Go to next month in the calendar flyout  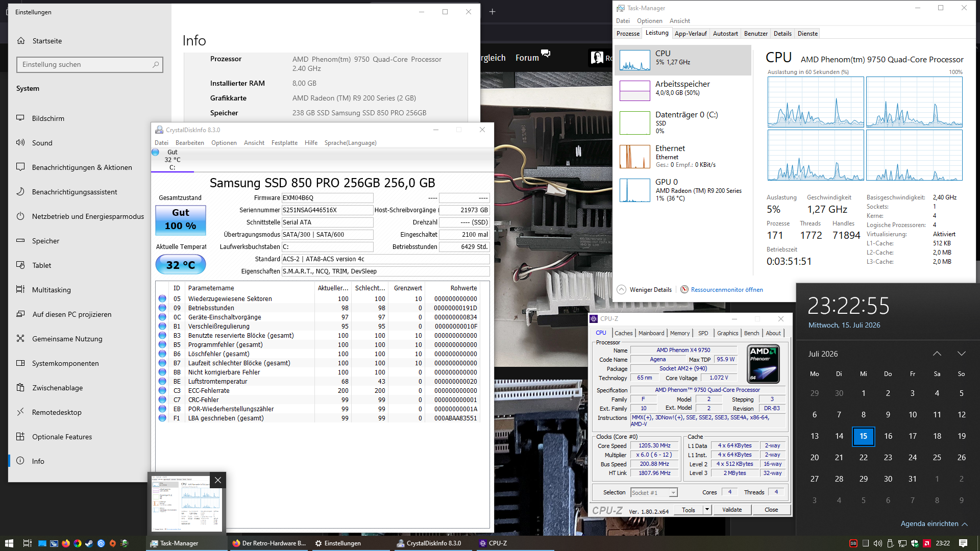tap(962, 354)
